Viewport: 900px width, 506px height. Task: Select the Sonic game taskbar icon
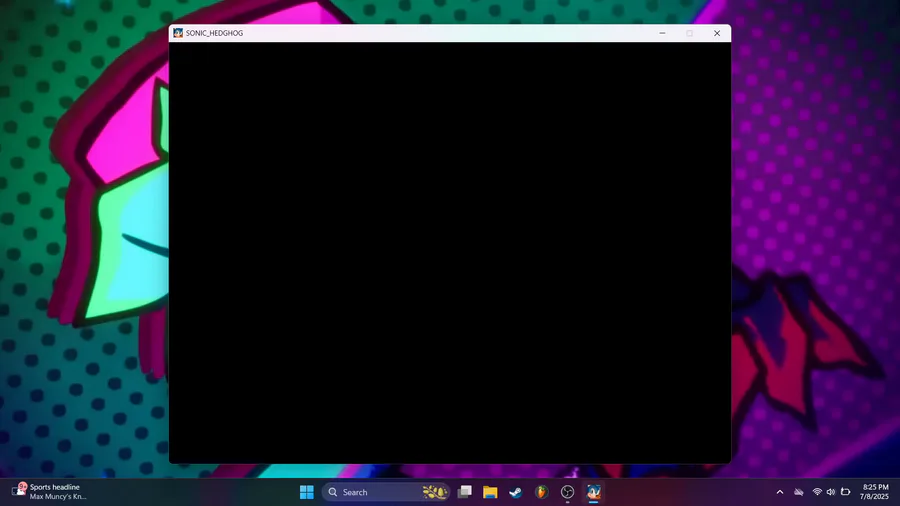click(x=593, y=492)
